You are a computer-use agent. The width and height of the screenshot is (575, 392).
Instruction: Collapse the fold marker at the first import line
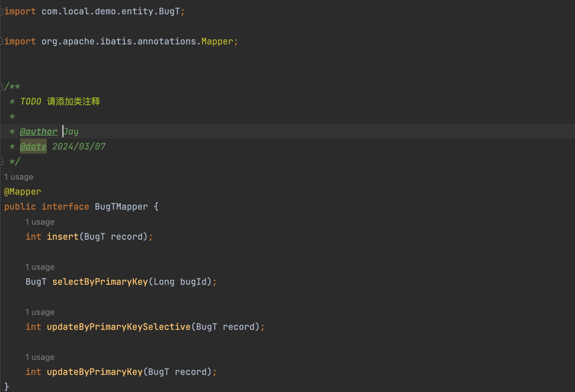(2, 12)
